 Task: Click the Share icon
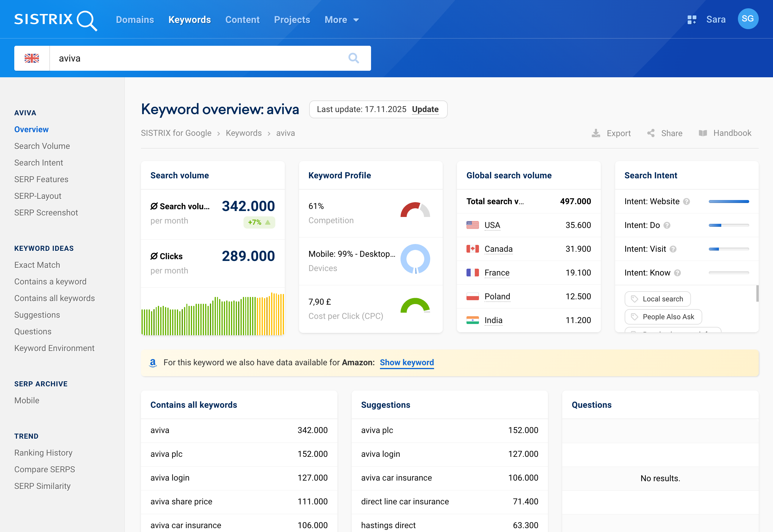pyautogui.click(x=650, y=133)
